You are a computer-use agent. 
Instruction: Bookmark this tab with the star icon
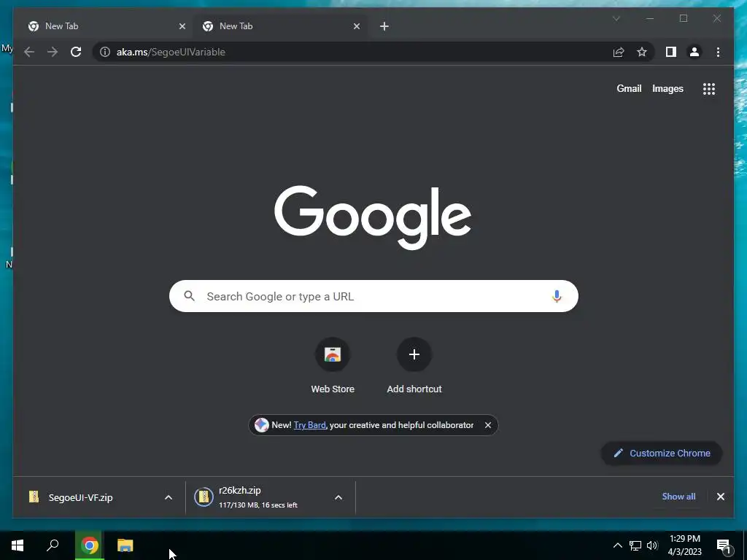[642, 52]
